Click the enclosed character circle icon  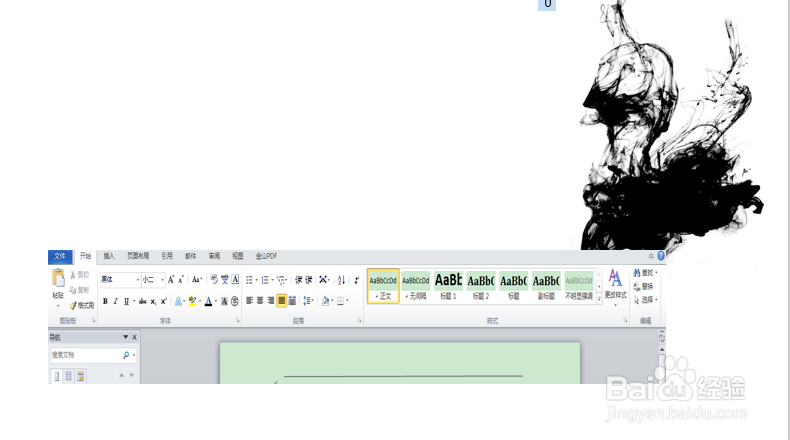coord(235,301)
